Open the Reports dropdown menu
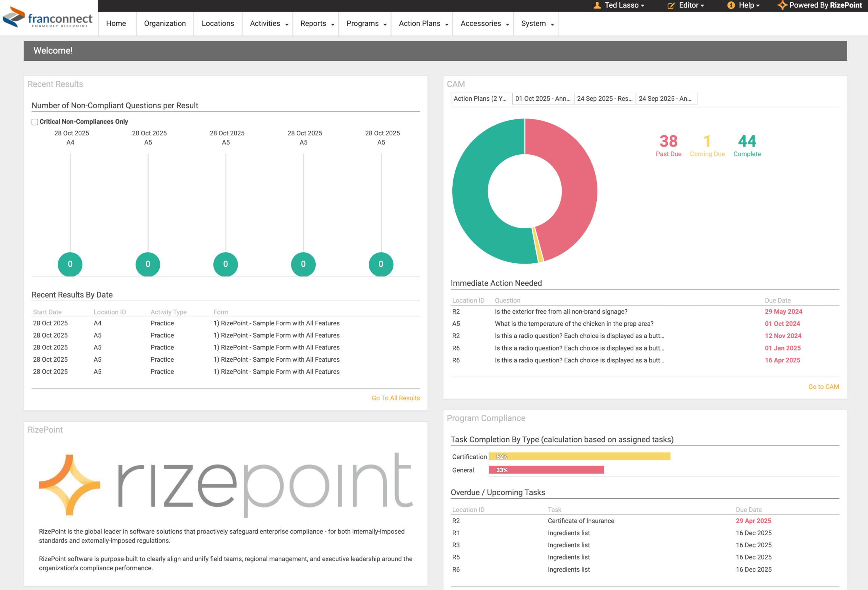The height and width of the screenshot is (590, 868). pos(317,23)
